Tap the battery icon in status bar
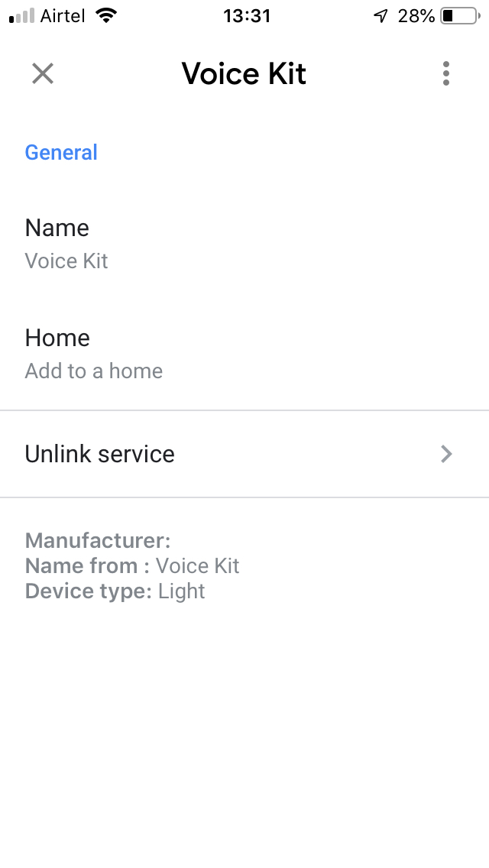Screen dimensions: 489x868 click(458, 16)
